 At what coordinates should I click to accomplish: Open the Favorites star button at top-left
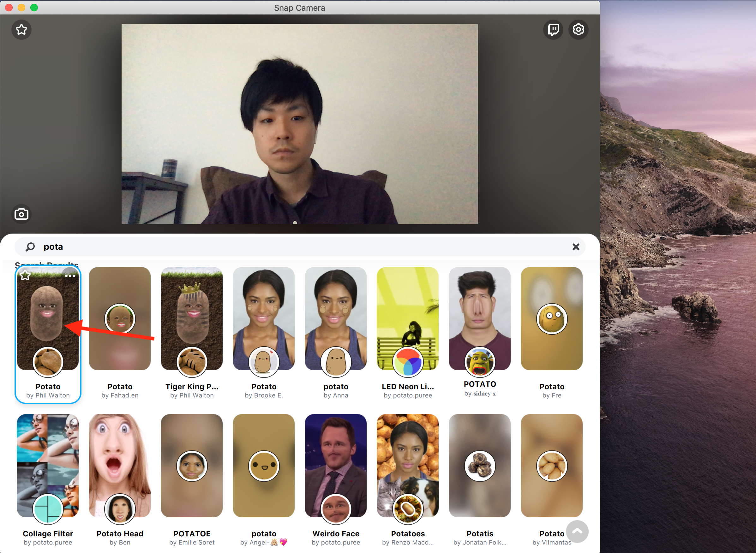coord(21,29)
